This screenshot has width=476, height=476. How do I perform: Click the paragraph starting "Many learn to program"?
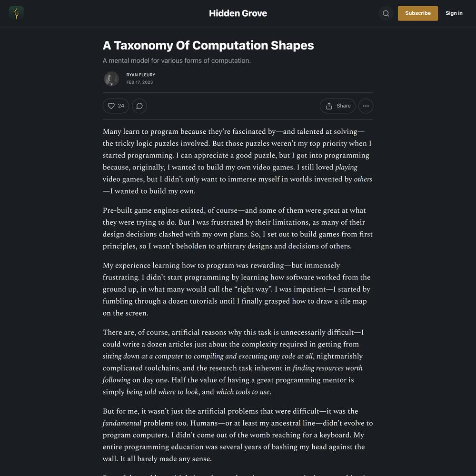(238, 161)
